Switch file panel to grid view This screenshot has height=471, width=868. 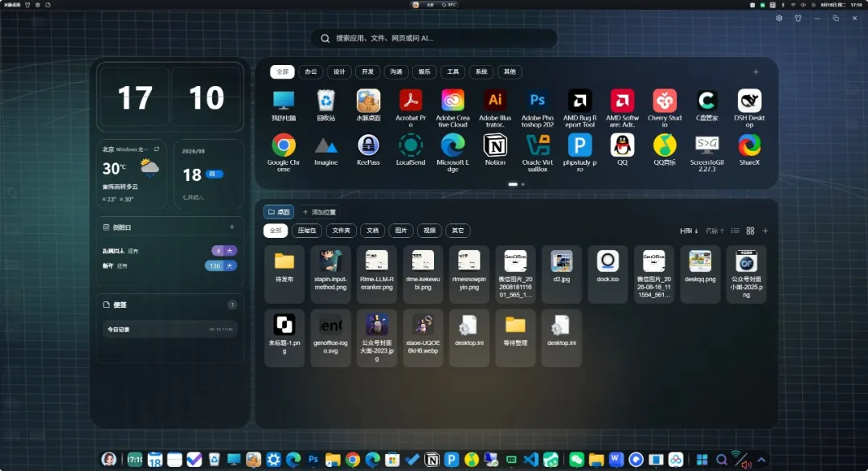[x=751, y=231]
